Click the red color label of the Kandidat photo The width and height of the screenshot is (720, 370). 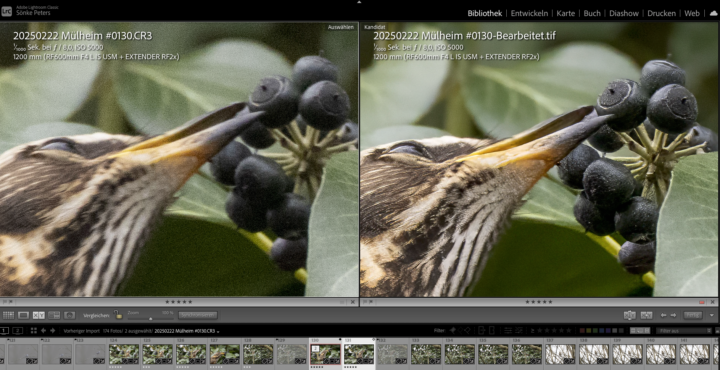(x=702, y=302)
